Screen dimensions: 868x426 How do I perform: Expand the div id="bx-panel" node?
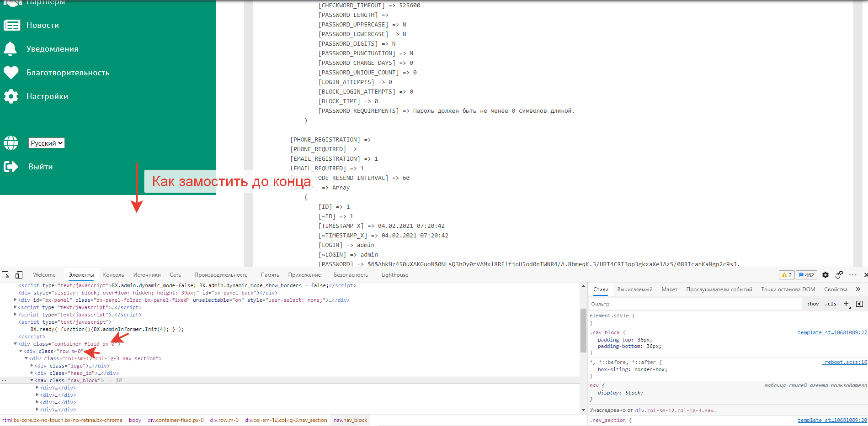point(16,300)
